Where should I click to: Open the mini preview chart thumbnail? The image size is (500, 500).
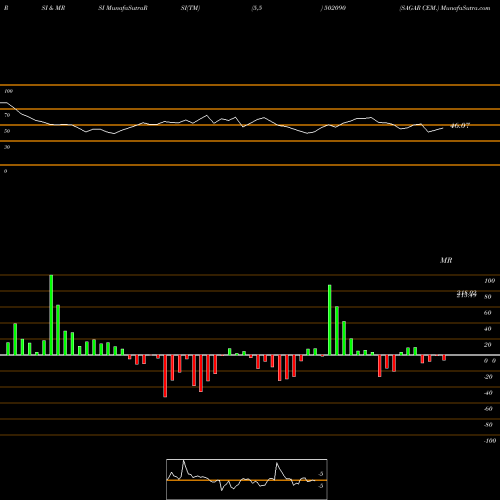tap(247, 479)
